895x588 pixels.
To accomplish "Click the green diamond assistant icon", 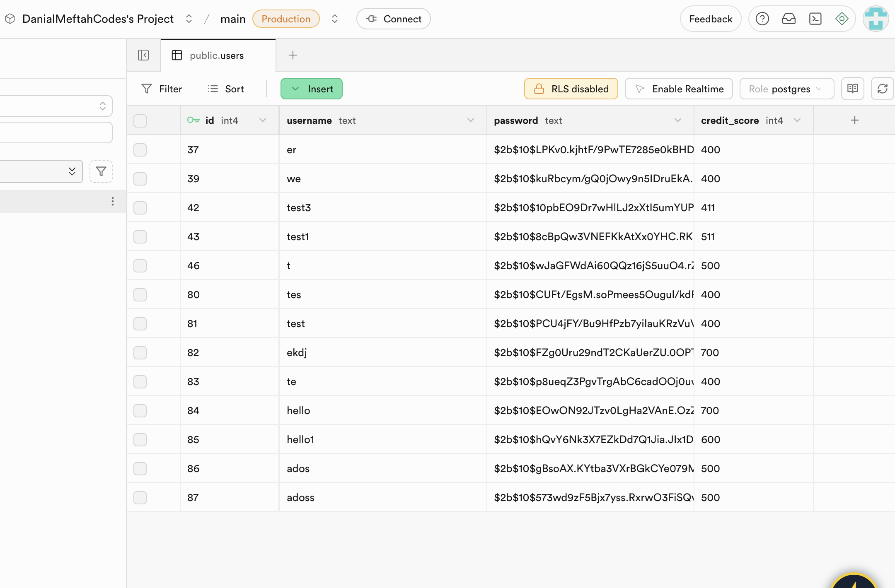I will click(x=842, y=19).
